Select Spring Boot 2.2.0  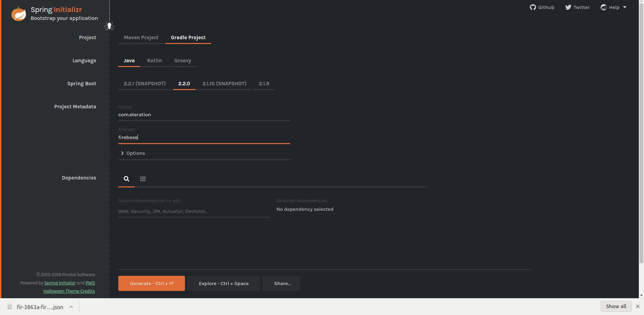pyautogui.click(x=184, y=84)
